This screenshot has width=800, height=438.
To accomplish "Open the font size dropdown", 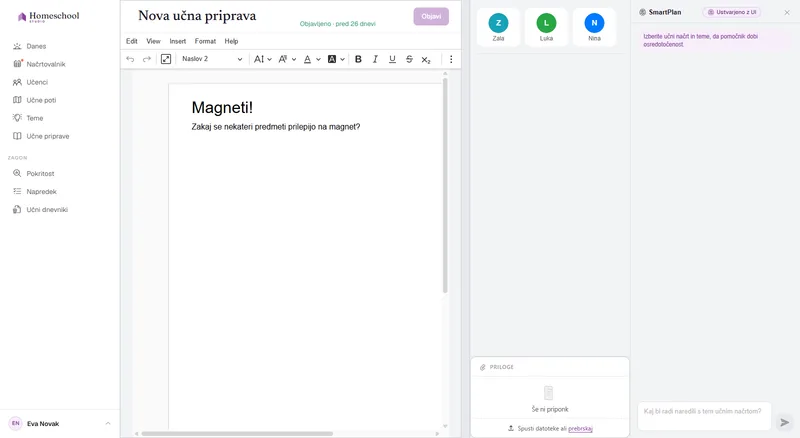I will coord(263,59).
